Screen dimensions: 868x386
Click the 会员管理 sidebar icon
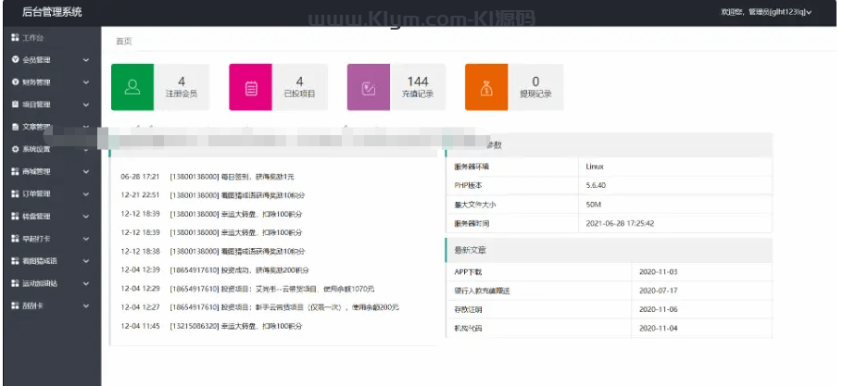pyautogui.click(x=15, y=60)
